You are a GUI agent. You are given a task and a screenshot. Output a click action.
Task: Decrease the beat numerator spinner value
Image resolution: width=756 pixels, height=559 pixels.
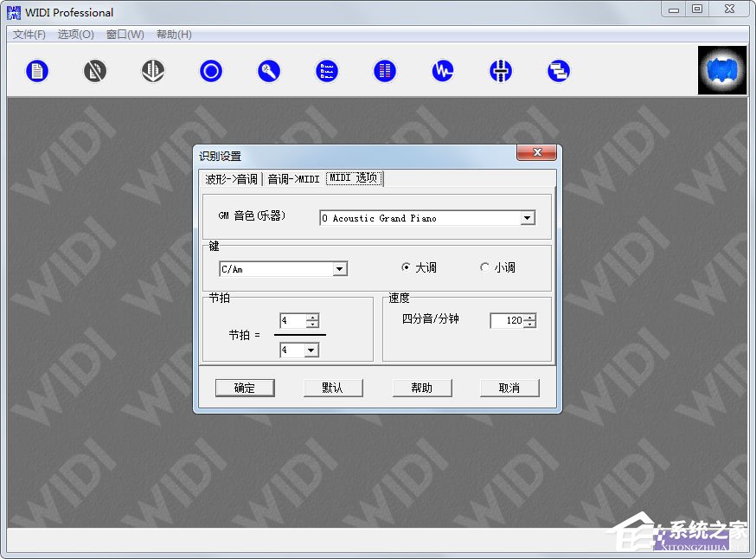point(312,324)
